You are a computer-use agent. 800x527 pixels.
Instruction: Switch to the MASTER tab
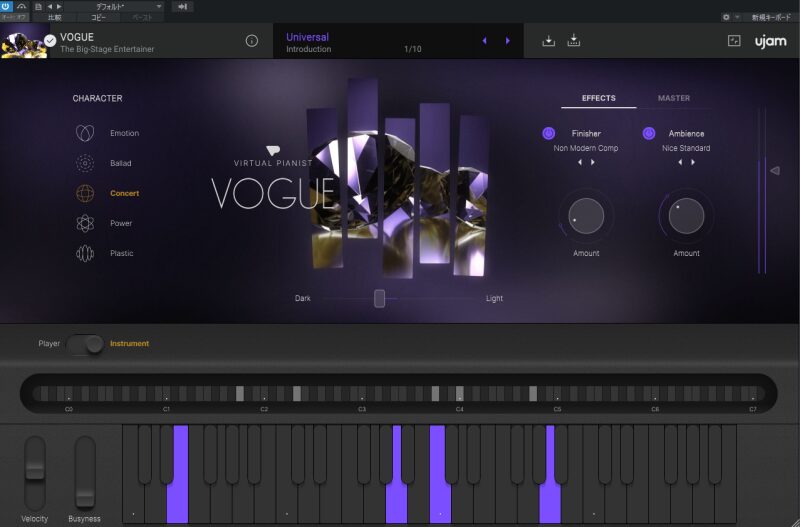coord(673,98)
